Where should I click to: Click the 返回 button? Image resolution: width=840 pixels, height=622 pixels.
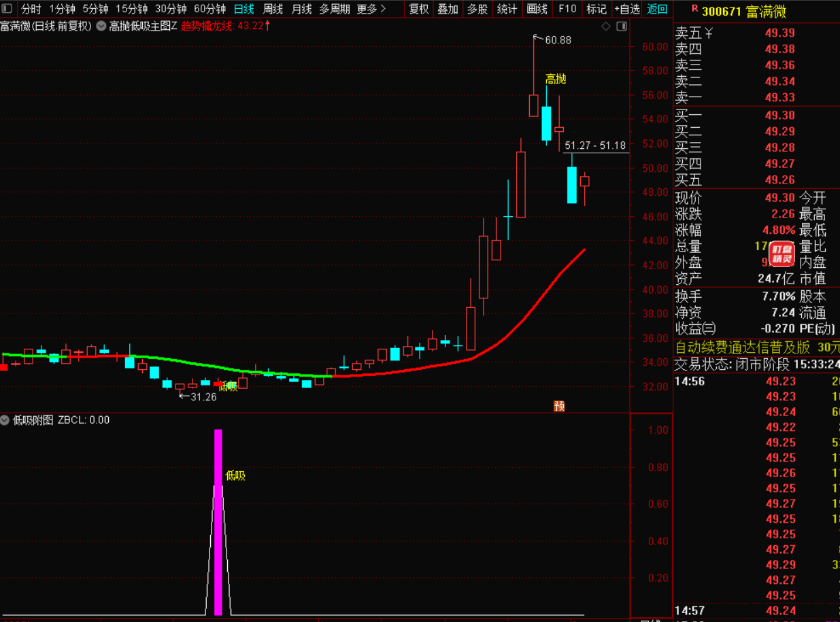point(657,10)
